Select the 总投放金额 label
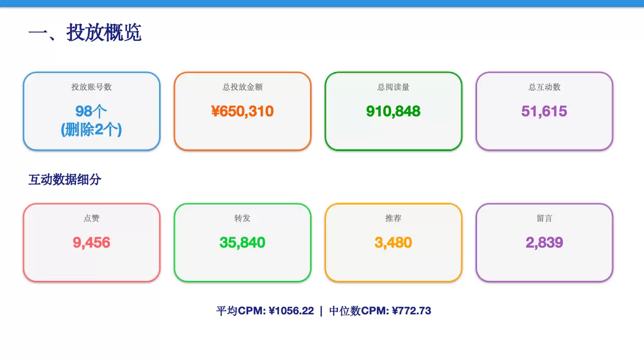Image resolution: width=644 pixels, height=360 pixels. point(243,87)
